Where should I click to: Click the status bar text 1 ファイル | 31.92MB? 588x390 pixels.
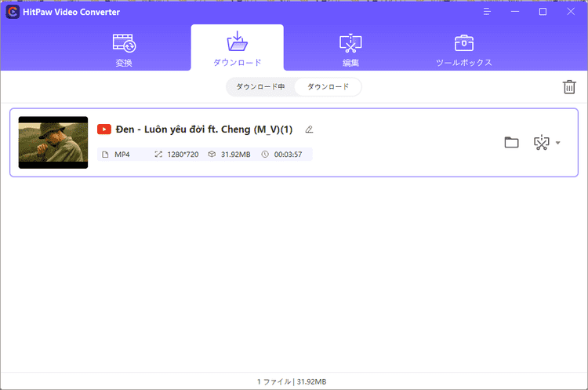[292, 381]
